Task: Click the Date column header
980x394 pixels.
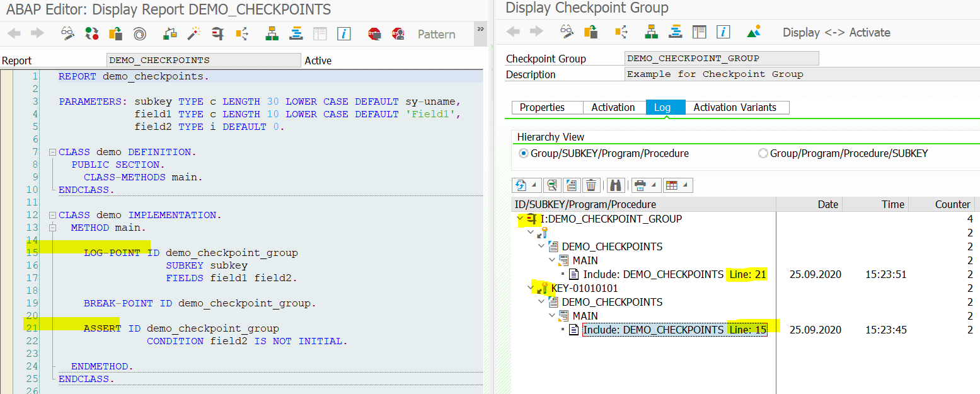Action: [809, 204]
